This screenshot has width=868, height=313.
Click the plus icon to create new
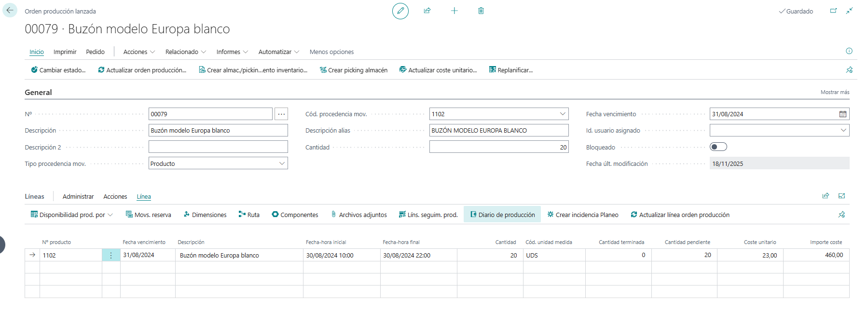coord(454,11)
